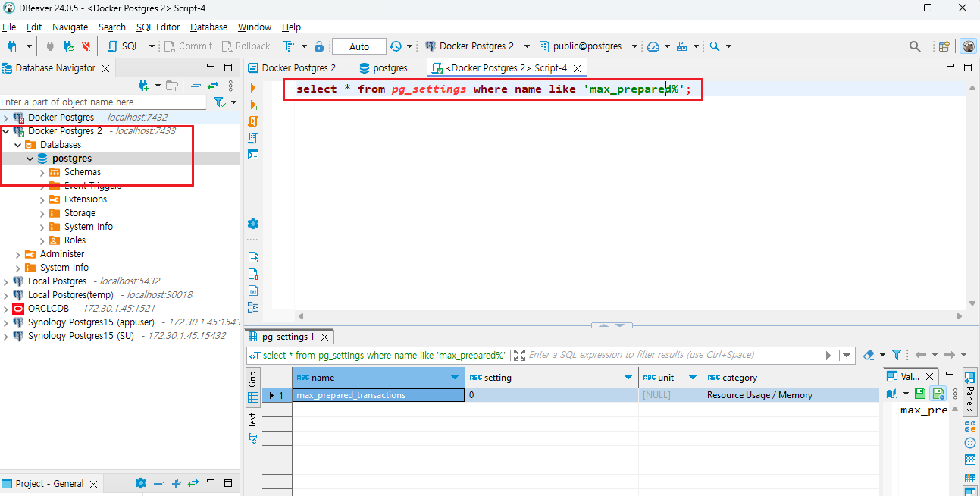
Task: Click the results filter expression field
Action: pyautogui.click(x=678, y=355)
